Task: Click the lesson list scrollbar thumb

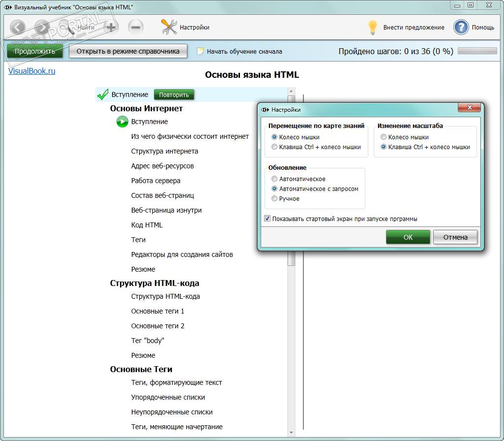Action: [291, 180]
